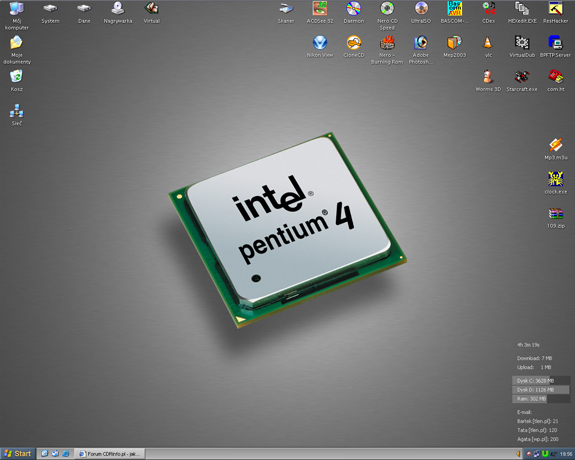Click the 'Tata [tlen.pl]: 120' mail entry
The image size is (575, 460).
click(x=537, y=430)
